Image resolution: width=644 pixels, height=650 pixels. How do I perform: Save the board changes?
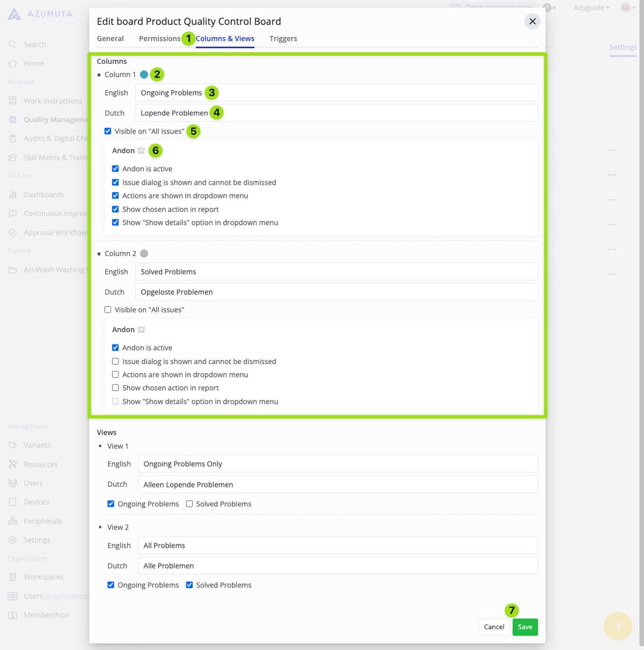pyautogui.click(x=525, y=627)
